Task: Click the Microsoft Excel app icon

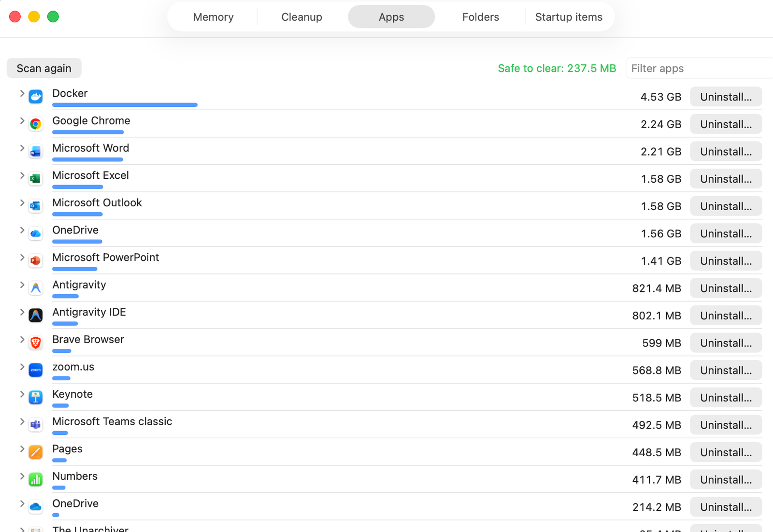Action: click(36, 179)
